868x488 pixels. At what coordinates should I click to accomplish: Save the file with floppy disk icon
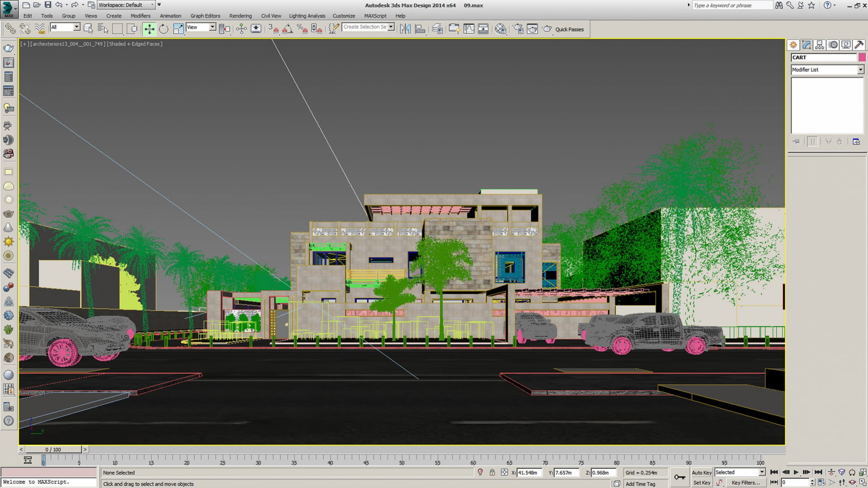[48, 5]
